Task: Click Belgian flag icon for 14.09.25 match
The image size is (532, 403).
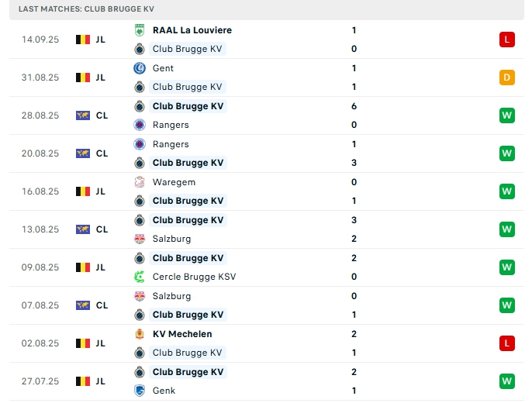Action: [83, 40]
